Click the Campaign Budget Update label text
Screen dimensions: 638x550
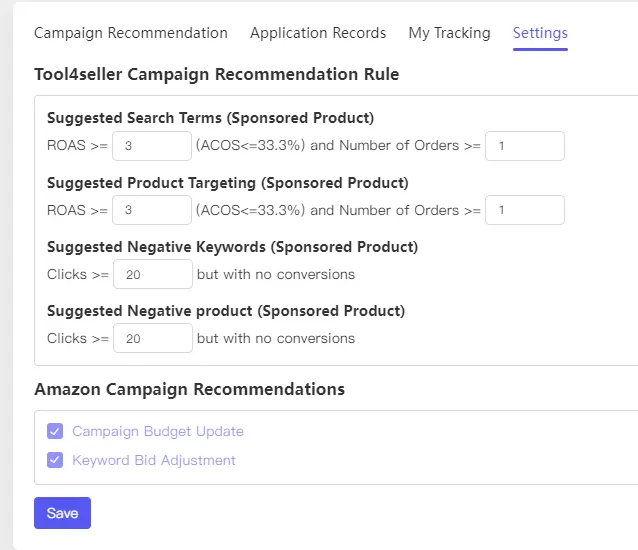[158, 432]
